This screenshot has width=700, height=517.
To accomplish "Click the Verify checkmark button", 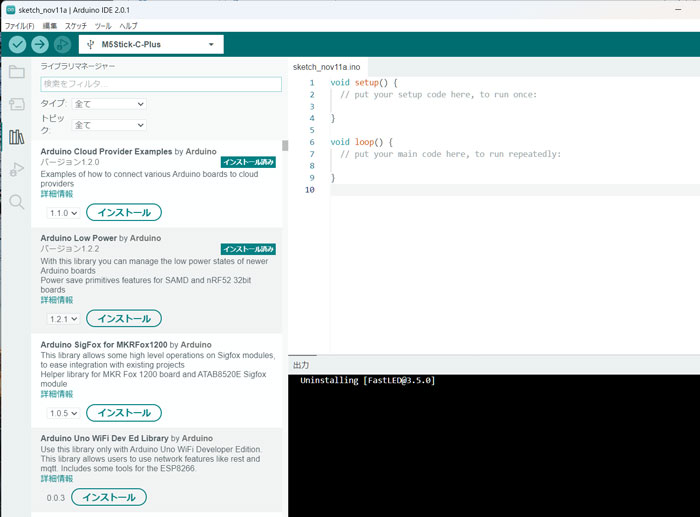I will (x=17, y=44).
